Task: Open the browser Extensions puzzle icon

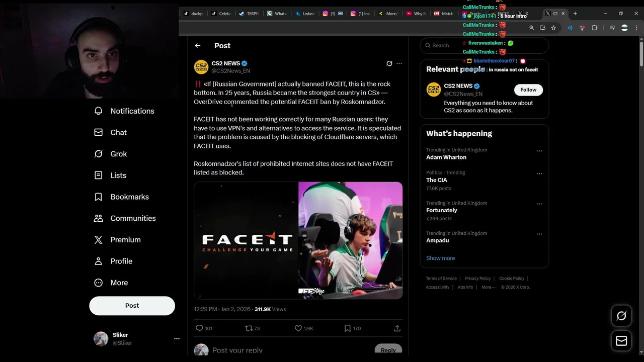Action: click(x=595, y=28)
